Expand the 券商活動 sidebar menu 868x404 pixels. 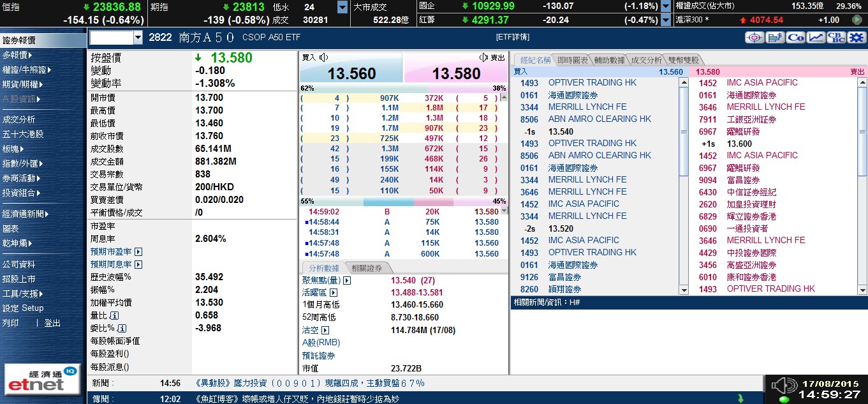[x=22, y=178]
